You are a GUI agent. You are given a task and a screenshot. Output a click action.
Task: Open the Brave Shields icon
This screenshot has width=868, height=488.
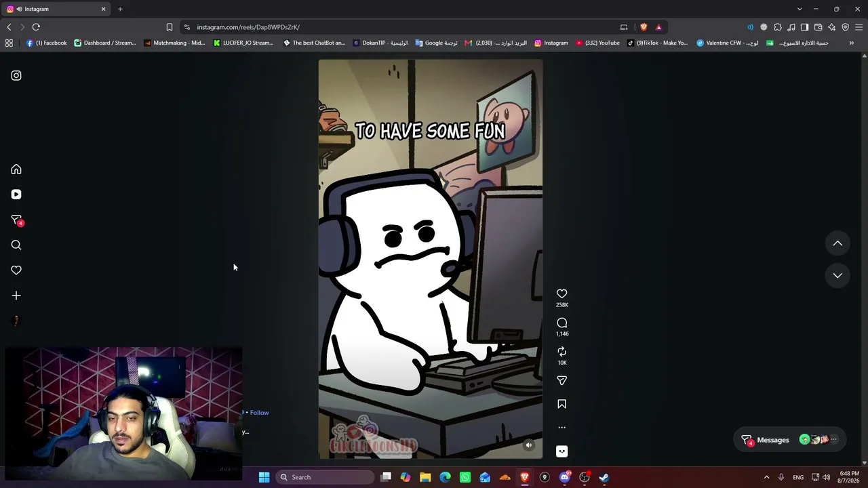(x=644, y=27)
